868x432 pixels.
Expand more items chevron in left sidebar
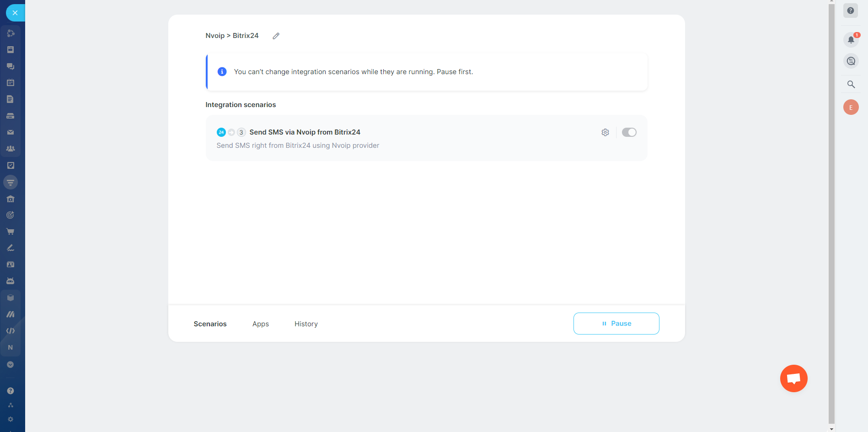[11, 365]
